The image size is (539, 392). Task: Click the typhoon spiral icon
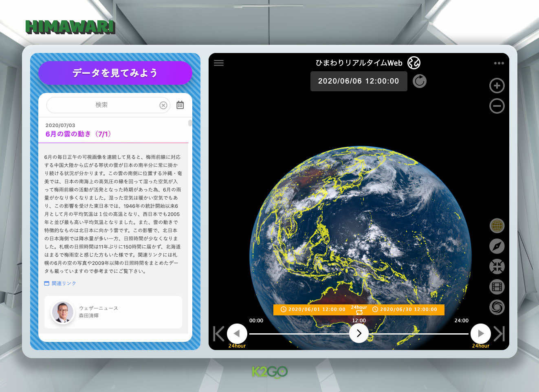pyautogui.click(x=497, y=307)
